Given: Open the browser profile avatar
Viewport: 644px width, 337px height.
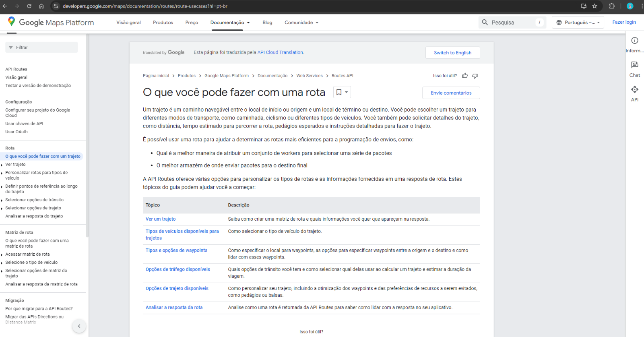Looking at the screenshot, I should [630, 6].
